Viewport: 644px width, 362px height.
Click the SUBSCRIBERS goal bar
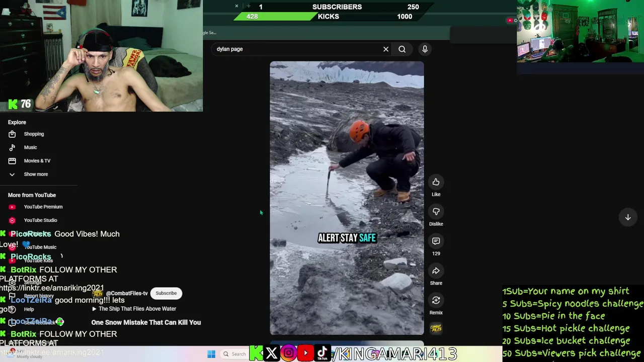[336, 7]
